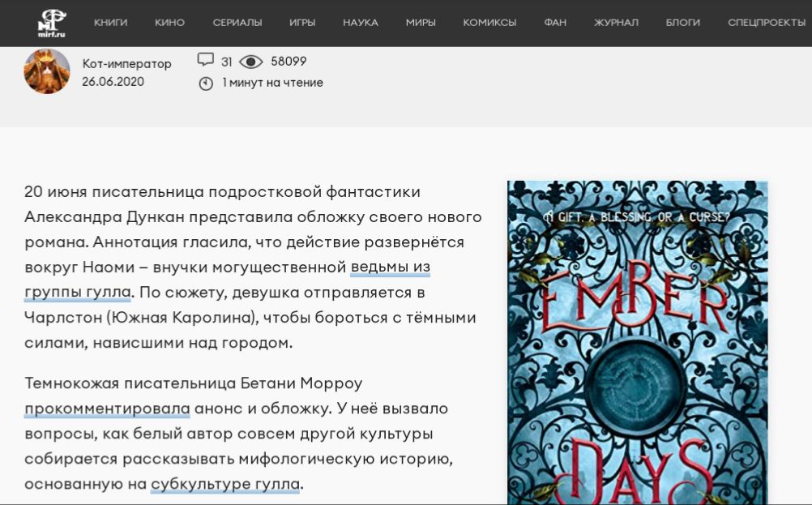Click the comment count 31
Image resolution: width=812 pixels, height=505 pixels.
tap(226, 62)
